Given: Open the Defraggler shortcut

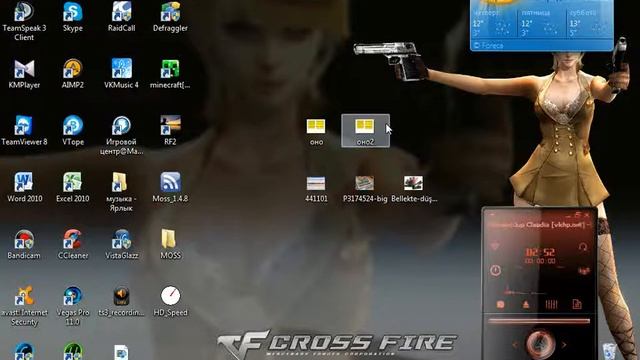Looking at the screenshot, I should (170, 17).
